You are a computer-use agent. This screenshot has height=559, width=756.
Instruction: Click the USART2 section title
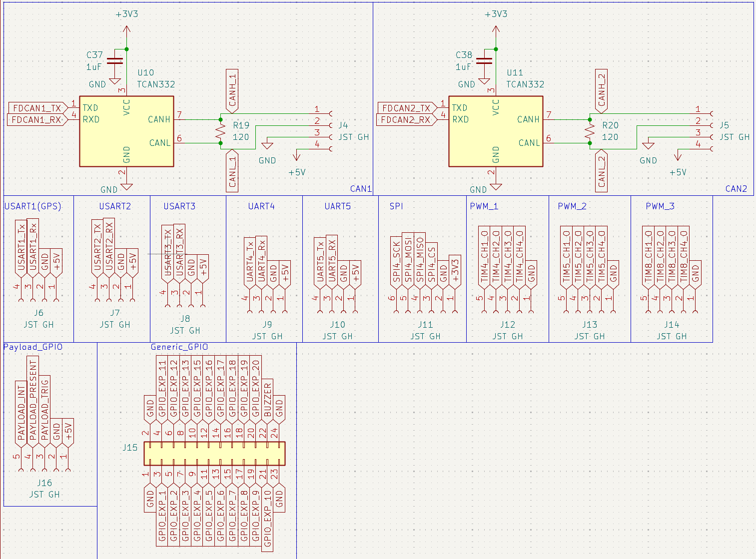[115, 206]
